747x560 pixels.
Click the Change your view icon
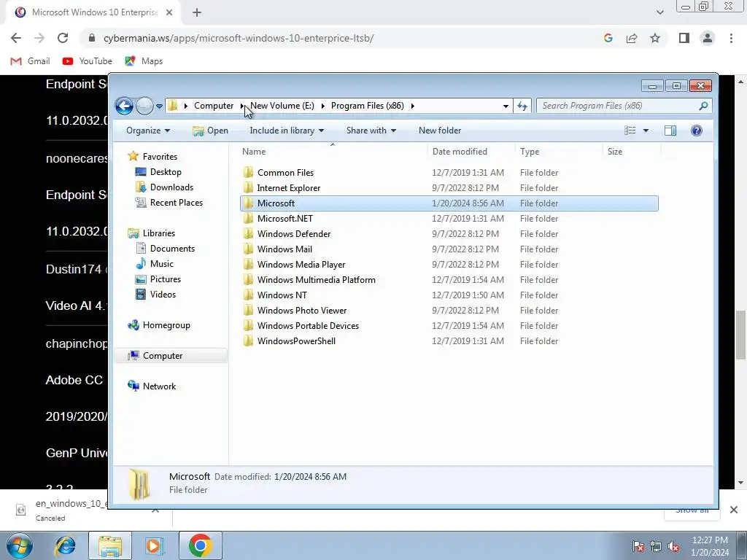[630, 131]
